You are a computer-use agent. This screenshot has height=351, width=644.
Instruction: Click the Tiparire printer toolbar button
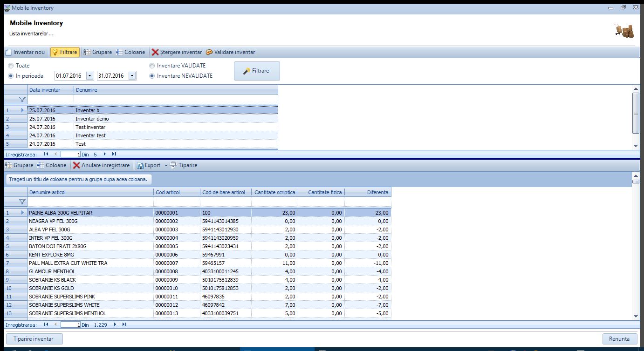(x=184, y=165)
